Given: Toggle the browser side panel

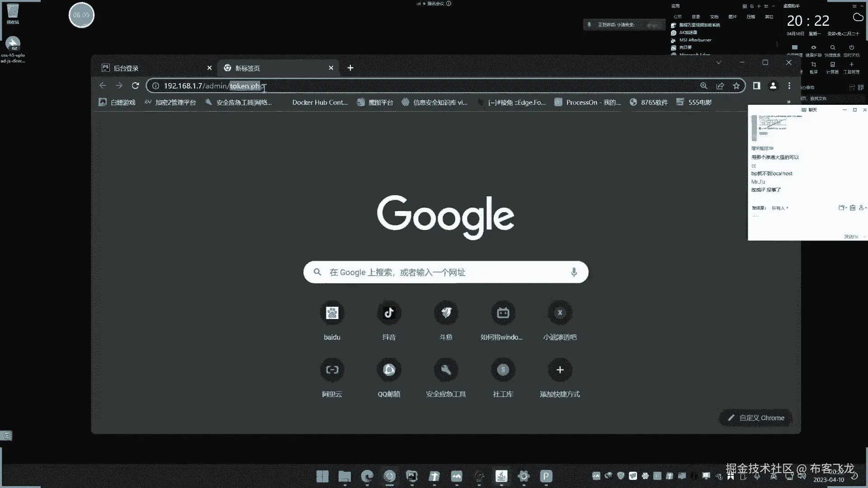Looking at the screenshot, I should coord(756,86).
